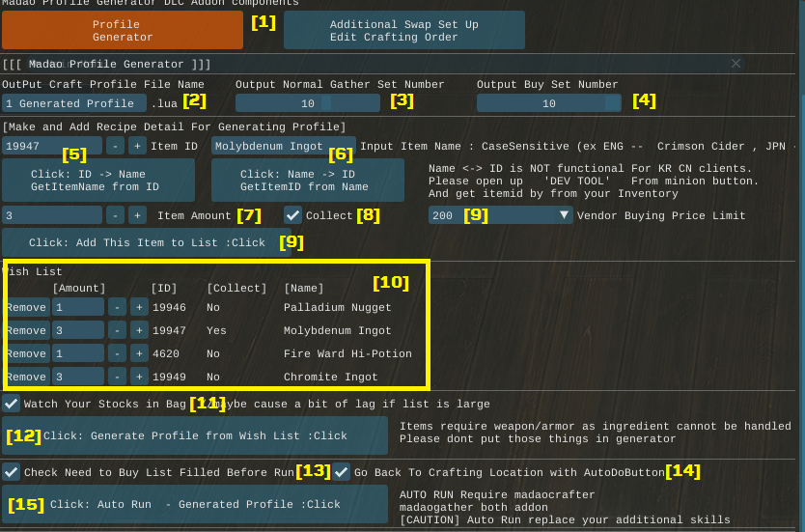The height and width of the screenshot is (532, 805).
Task: Click the wish list ID 19946
Action: 169,307
